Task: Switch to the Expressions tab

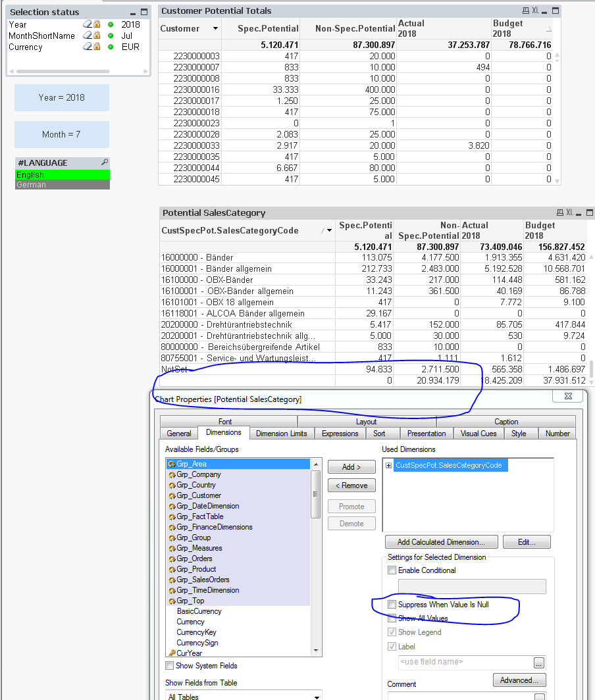Action: (x=340, y=434)
